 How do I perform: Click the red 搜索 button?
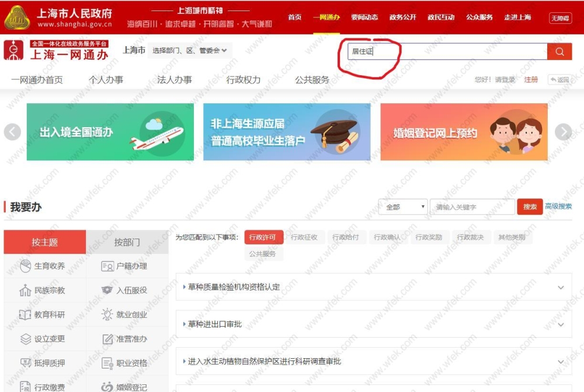point(530,206)
